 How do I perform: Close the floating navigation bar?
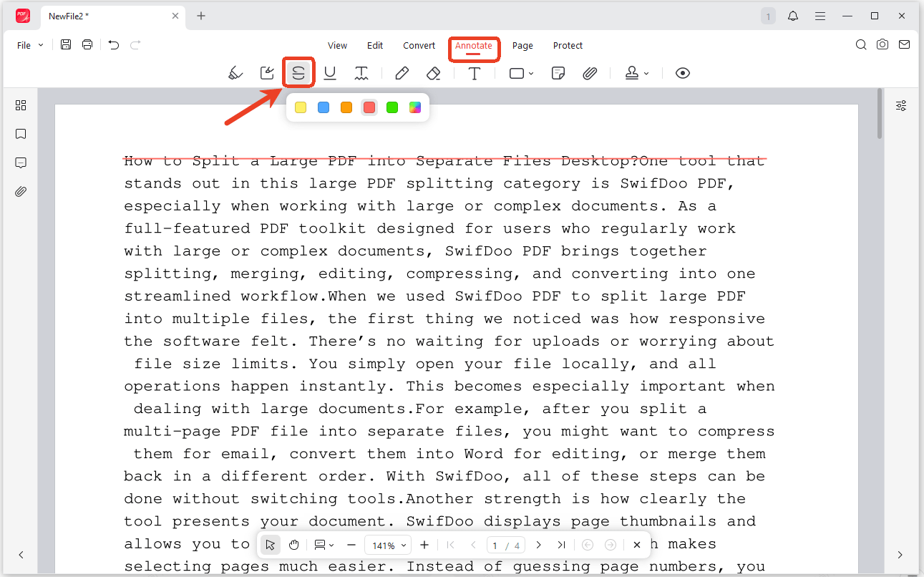click(x=636, y=545)
